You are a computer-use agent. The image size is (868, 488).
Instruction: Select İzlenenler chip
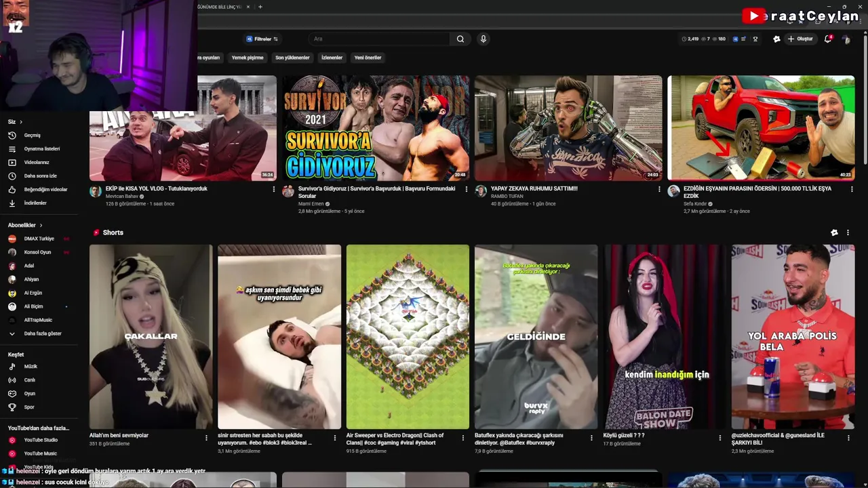(x=332, y=58)
